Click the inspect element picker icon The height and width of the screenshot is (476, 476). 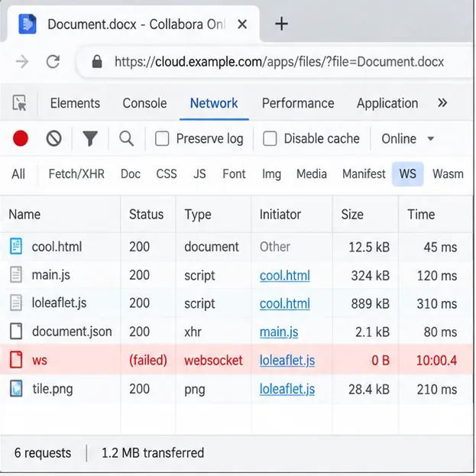[x=20, y=103]
